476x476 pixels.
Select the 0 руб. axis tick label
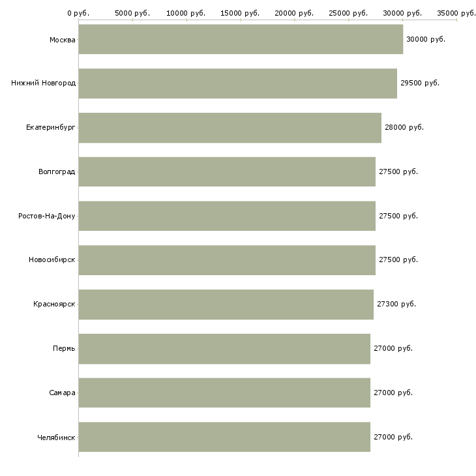tap(78, 13)
